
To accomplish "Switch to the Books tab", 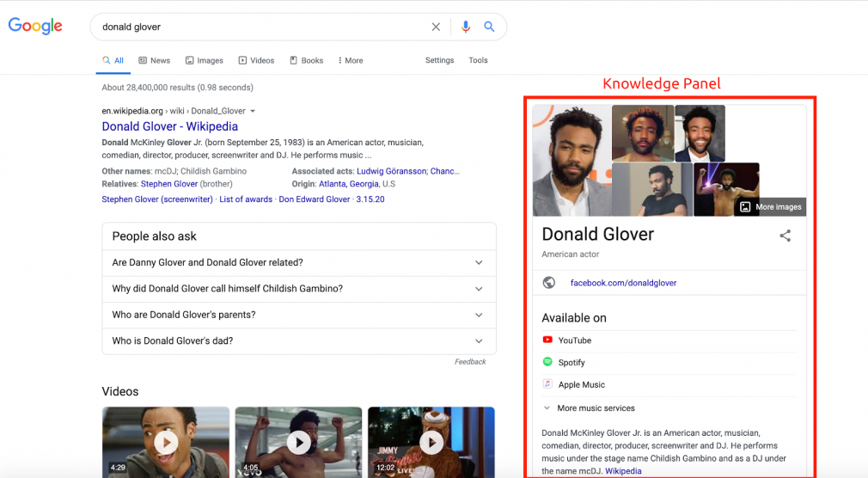I will pyautogui.click(x=307, y=60).
